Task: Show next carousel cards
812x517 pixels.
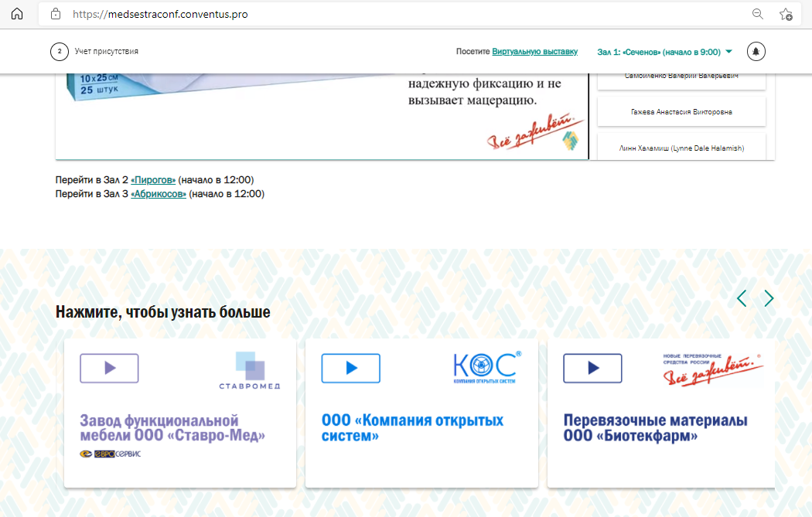Action: pyautogui.click(x=769, y=298)
